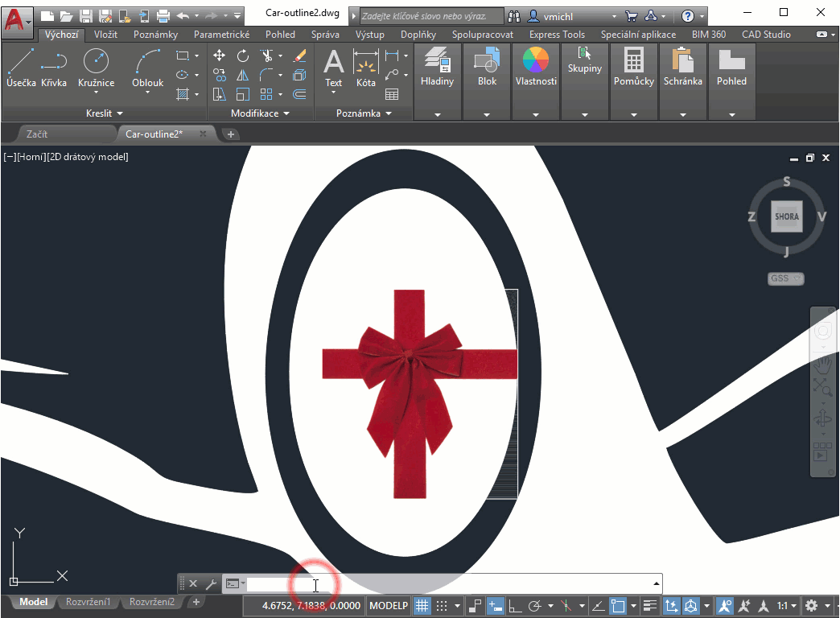Click the Rotate tool in Modifikace

[x=243, y=56]
